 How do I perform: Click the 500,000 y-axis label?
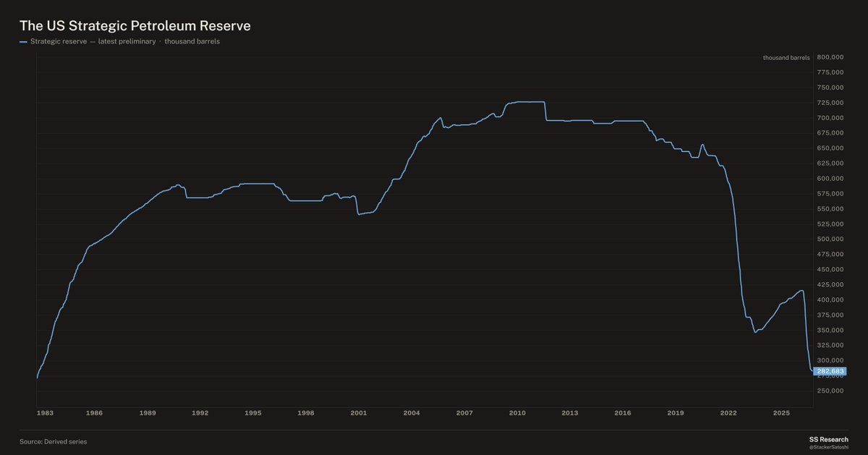(x=830, y=239)
